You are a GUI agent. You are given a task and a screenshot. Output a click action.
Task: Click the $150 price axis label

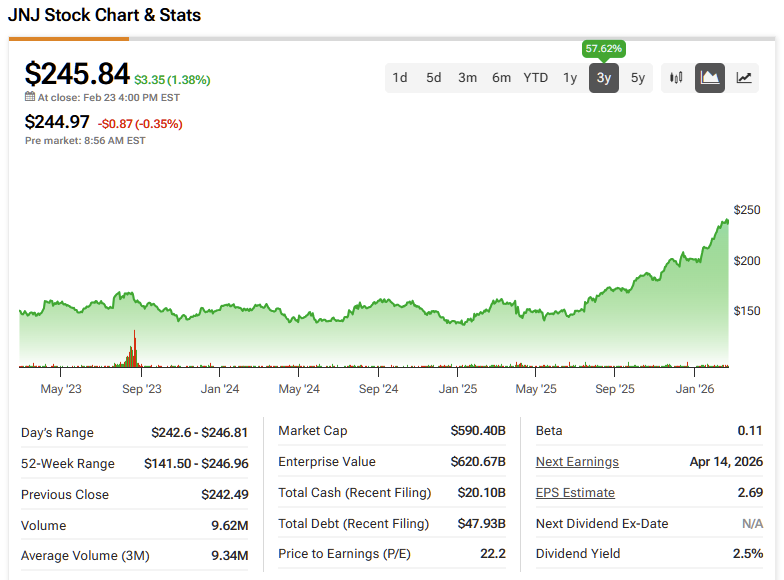click(746, 311)
